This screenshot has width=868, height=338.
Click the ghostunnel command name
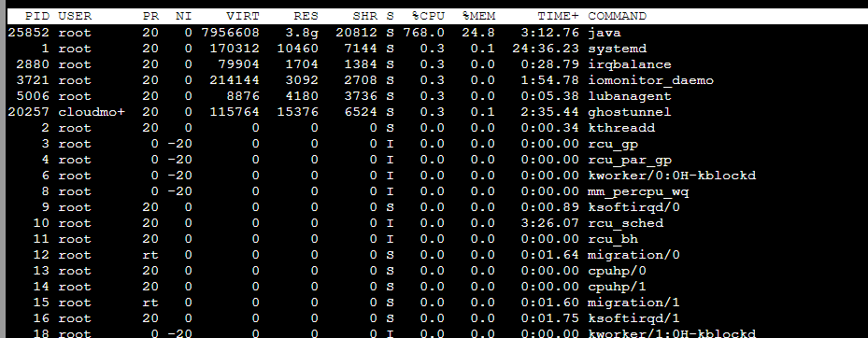tap(630, 112)
